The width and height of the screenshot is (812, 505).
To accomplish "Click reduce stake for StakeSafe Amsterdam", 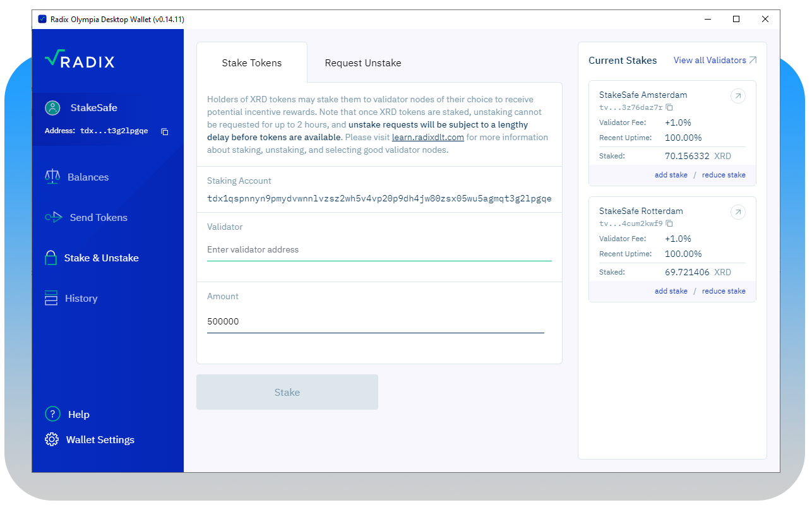I will coord(724,175).
